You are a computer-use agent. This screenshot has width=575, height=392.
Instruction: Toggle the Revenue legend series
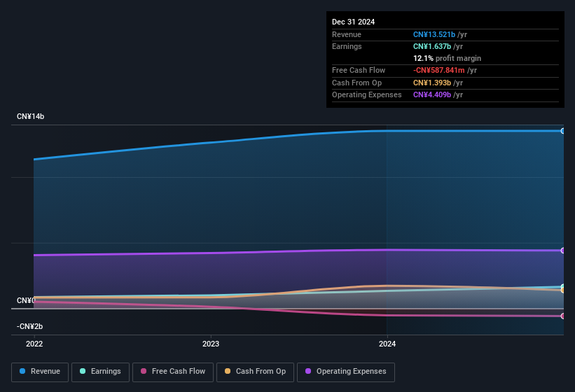pos(40,372)
